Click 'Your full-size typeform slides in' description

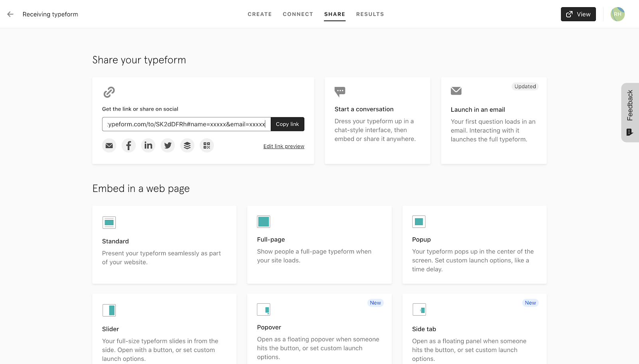point(160,350)
